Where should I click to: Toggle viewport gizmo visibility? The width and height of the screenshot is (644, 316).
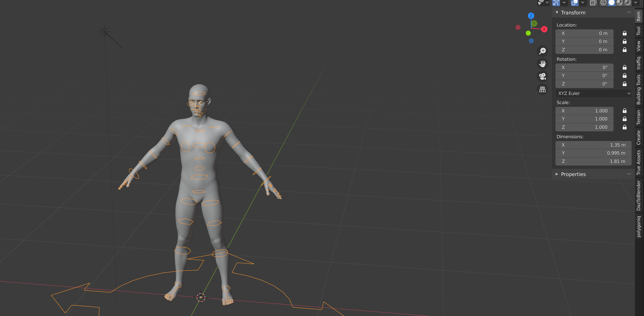point(556,3)
